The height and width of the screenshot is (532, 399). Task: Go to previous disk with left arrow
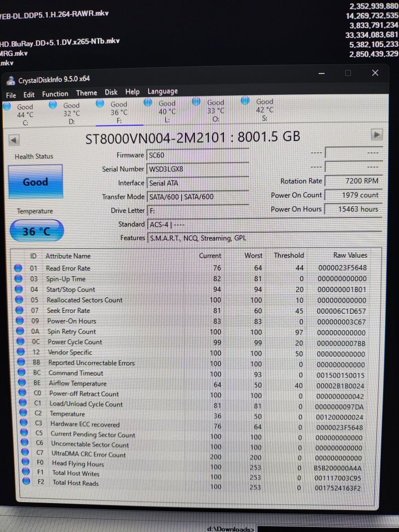[x=14, y=140]
